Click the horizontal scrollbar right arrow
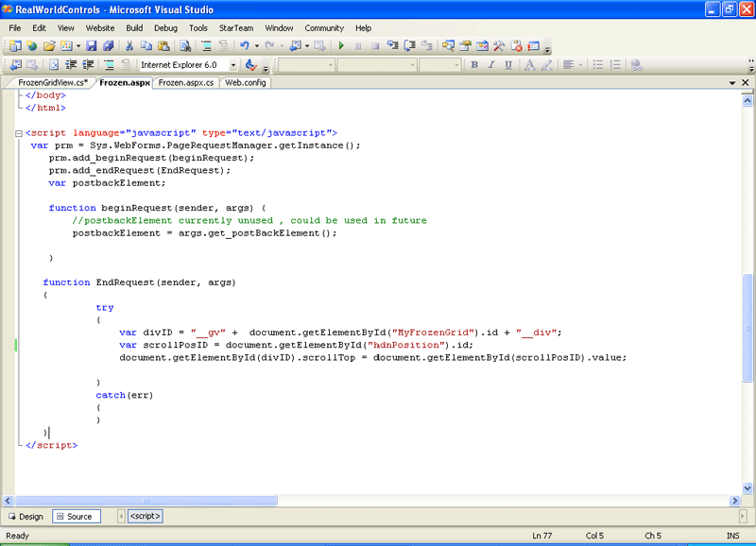Screen dimensions: 756x546 [735, 501]
